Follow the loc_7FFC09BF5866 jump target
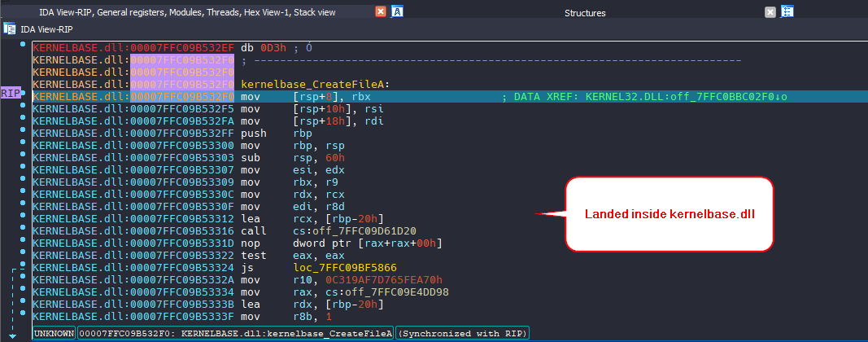The width and height of the screenshot is (868, 342). coord(345,268)
